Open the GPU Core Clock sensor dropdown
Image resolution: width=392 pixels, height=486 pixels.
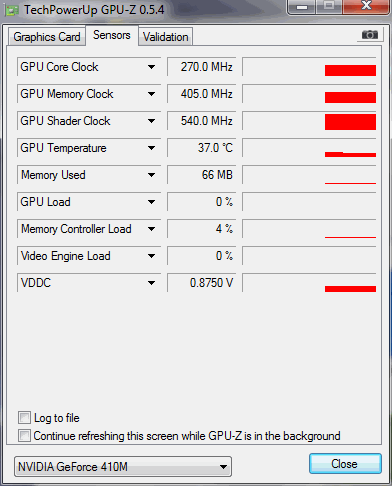(151, 67)
